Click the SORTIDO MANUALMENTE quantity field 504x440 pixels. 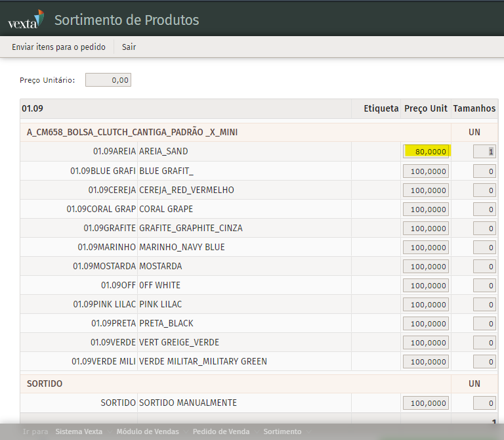pyautogui.click(x=484, y=403)
